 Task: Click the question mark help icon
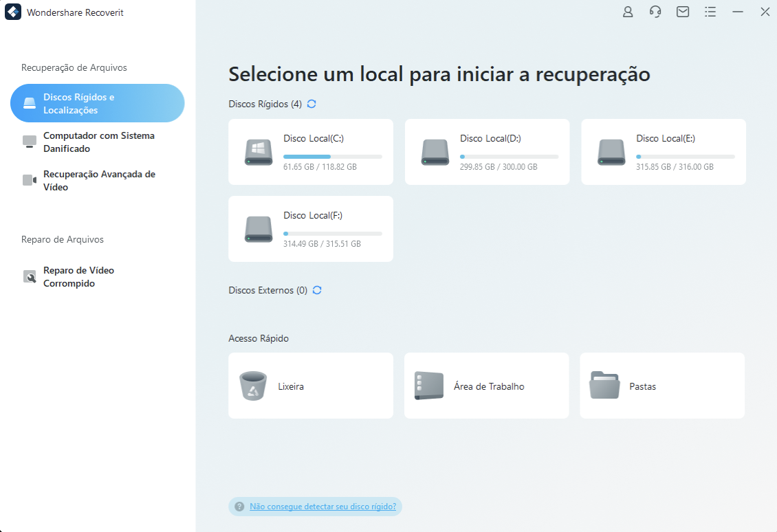click(238, 507)
